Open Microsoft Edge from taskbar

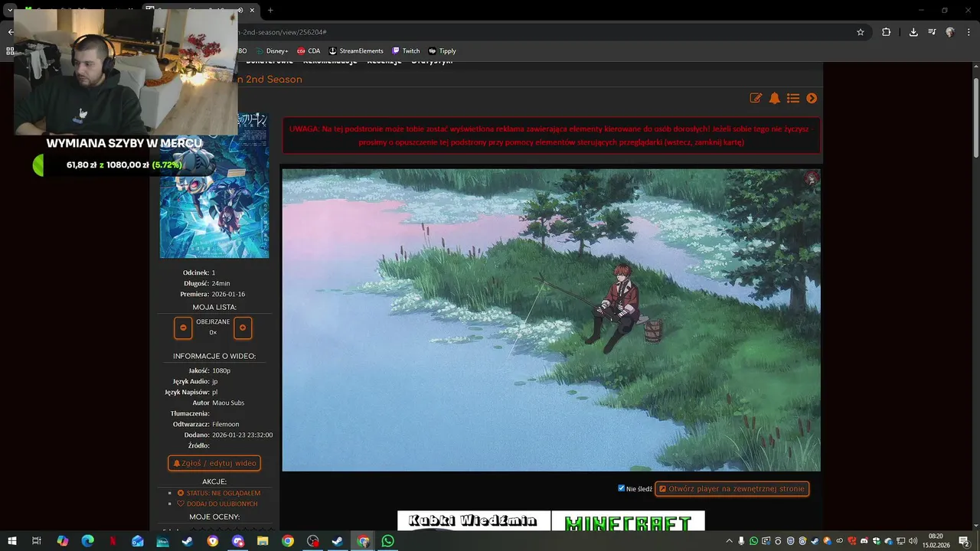pyautogui.click(x=87, y=541)
